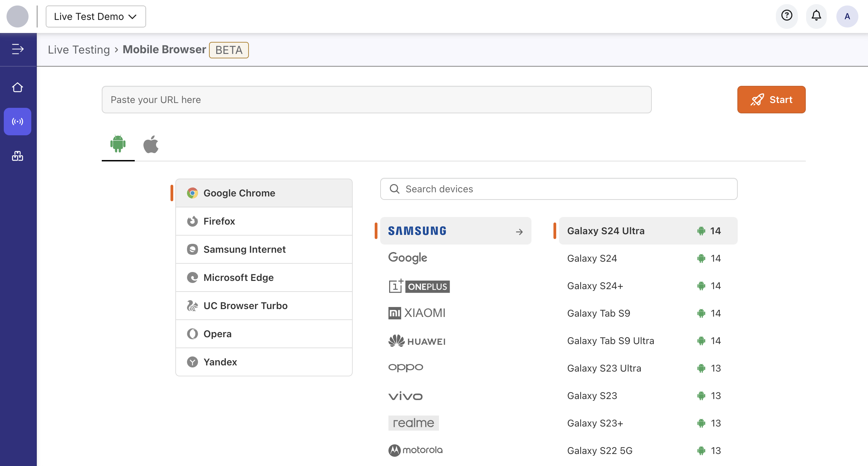This screenshot has width=868, height=466.
Task: Select the Samsung brand
Action: pos(456,231)
